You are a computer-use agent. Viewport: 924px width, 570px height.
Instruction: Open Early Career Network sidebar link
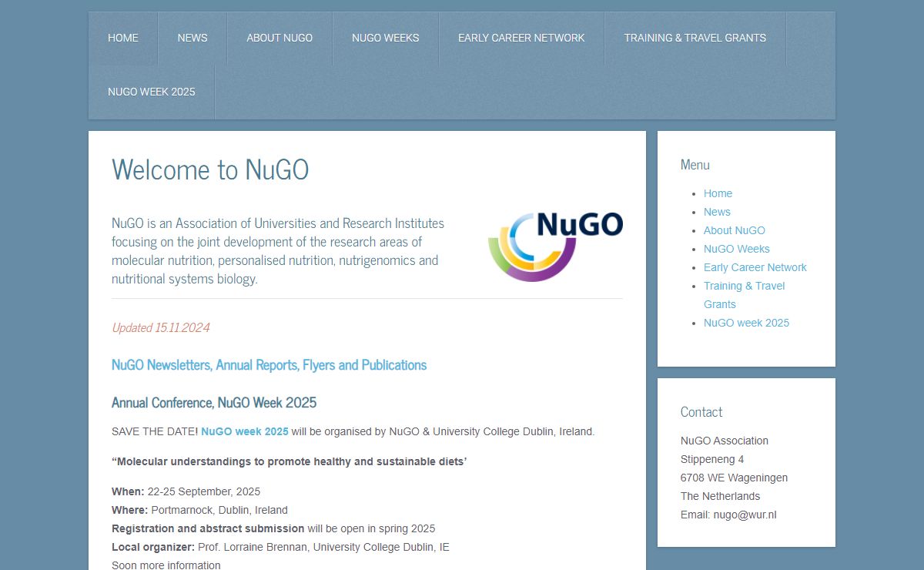tap(755, 267)
